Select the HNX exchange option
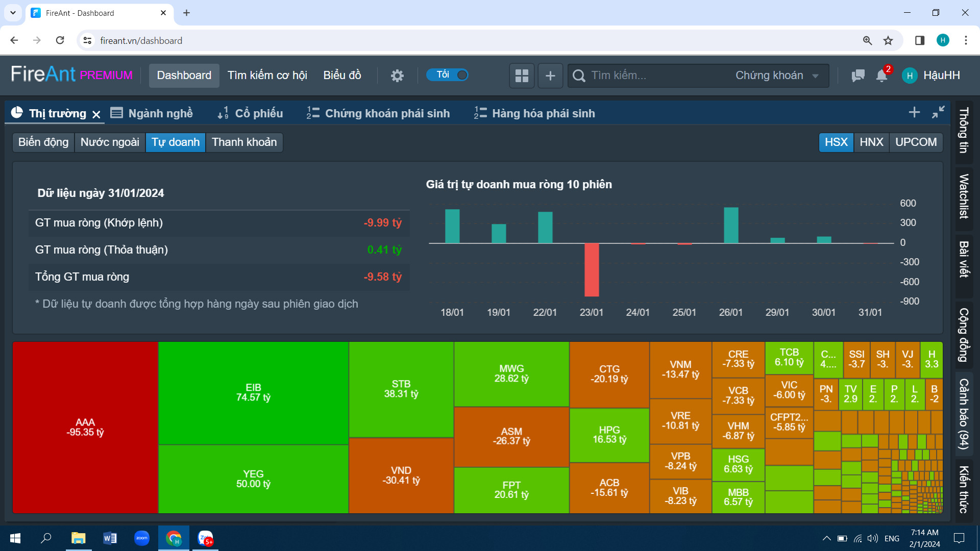The height and width of the screenshot is (551, 980). (x=871, y=142)
